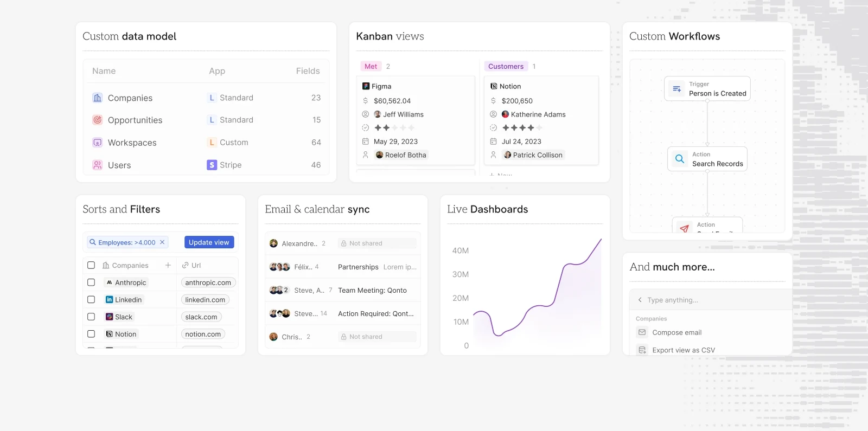Open the Action Required: Qont... email
Screen dimensions: 868x431
coord(376,313)
